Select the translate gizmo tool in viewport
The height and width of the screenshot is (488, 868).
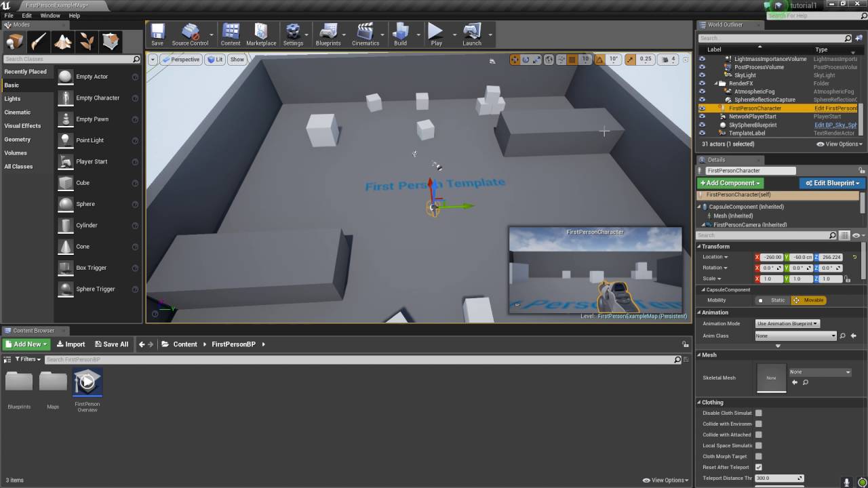click(x=515, y=60)
